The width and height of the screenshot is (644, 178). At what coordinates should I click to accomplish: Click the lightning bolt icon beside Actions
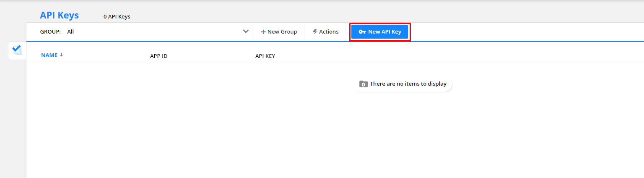(x=315, y=32)
